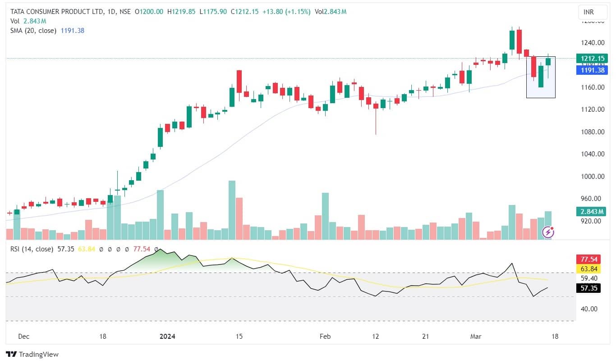Click the Mar label on time axis
Image resolution: width=616 pixels, height=364 pixels.
click(x=476, y=337)
